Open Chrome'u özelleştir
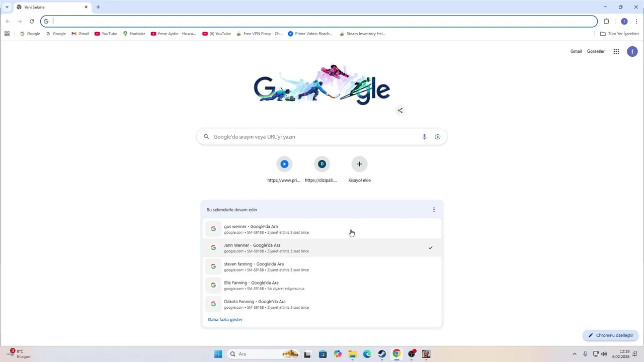644x362 pixels. click(x=610, y=335)
